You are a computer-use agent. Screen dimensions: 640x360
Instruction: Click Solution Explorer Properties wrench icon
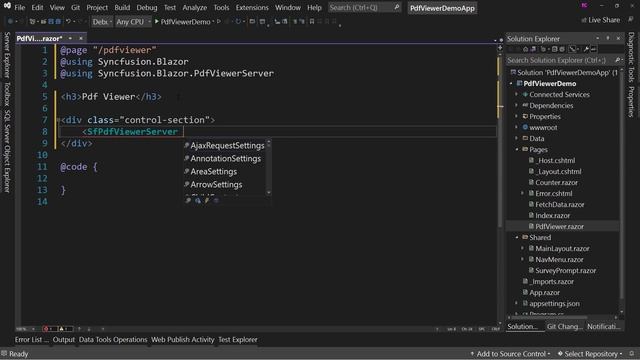click(x=586, y=49)
